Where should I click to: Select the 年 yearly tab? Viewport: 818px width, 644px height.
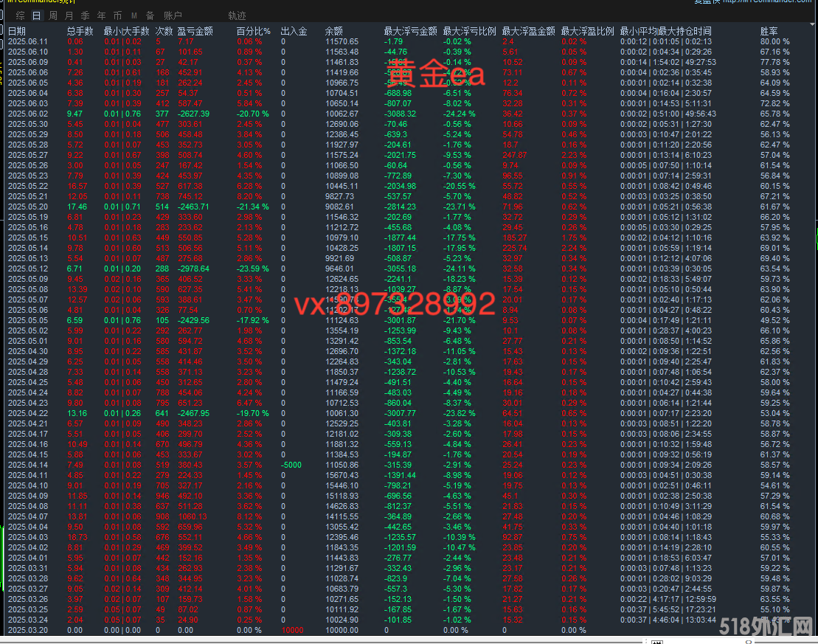101,15
